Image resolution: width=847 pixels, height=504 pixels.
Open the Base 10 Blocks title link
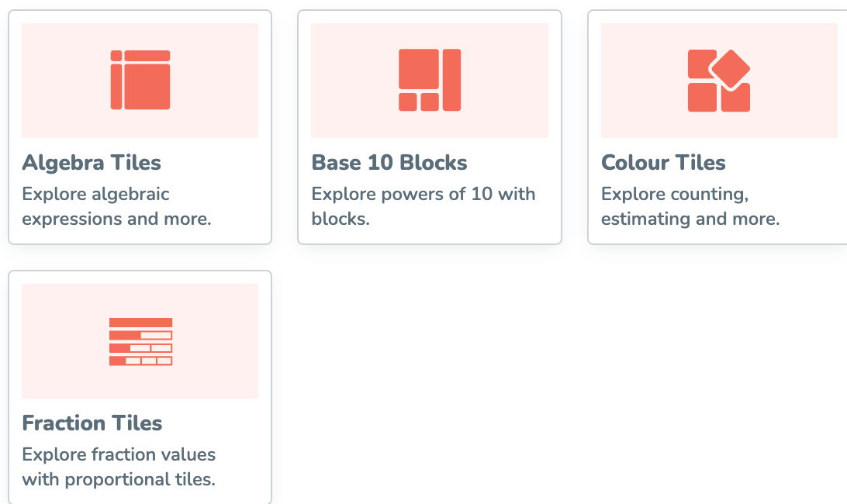click(x=389, y=163)
